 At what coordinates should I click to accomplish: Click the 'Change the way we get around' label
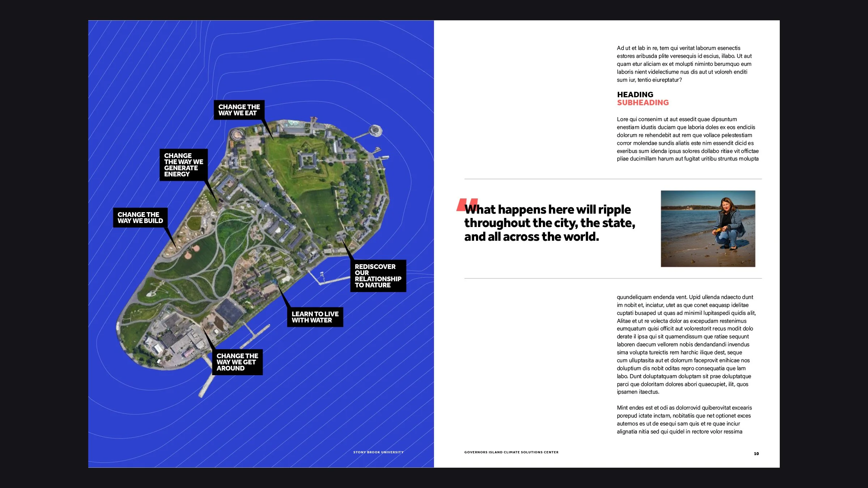[237, 362]
